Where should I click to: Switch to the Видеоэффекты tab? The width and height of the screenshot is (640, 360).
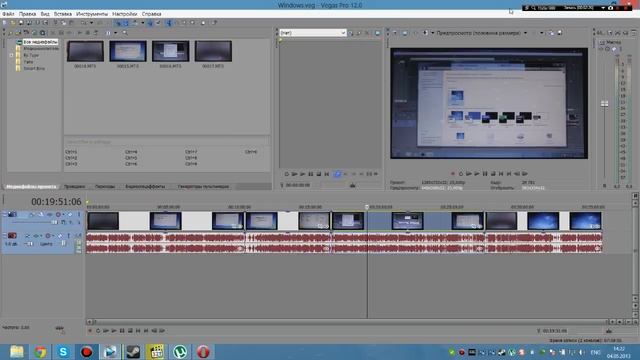pyautogui.click(x=145, y=187)
